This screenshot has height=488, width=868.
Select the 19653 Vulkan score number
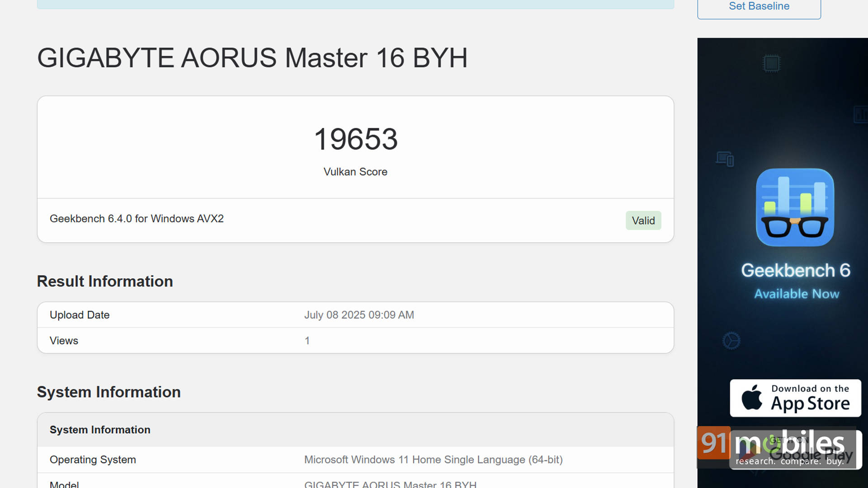[x=356, y=139]
